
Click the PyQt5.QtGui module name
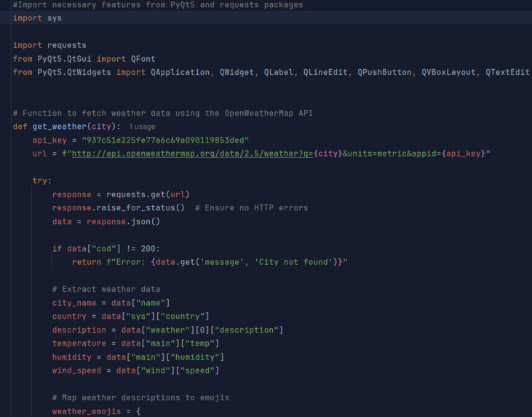64,59
